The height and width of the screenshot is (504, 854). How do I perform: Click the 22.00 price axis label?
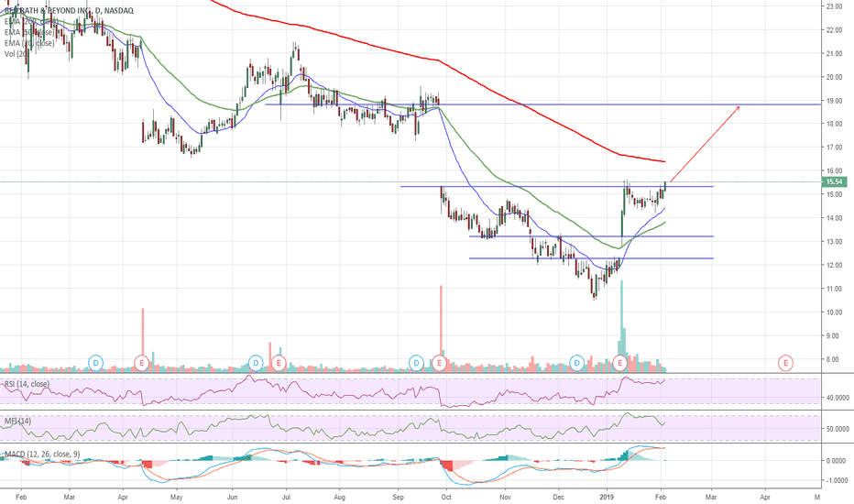click(834, 30)
